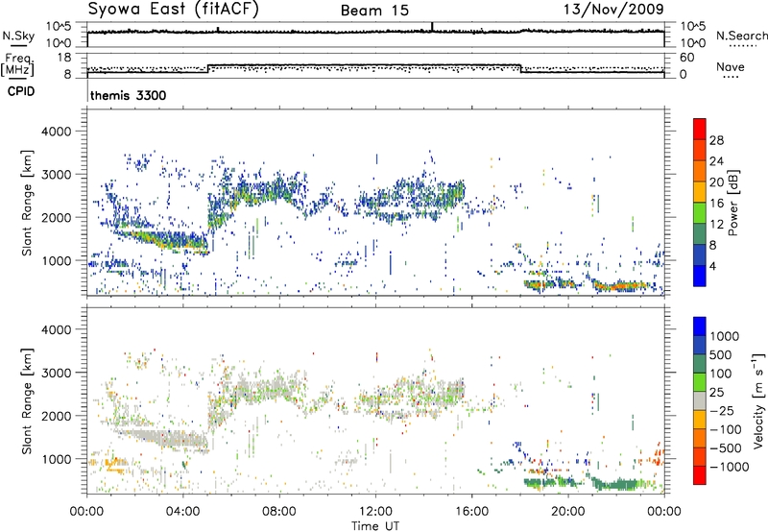Click the '08:00' time tick label
The image size is (768, 532).
click(279, 512)
